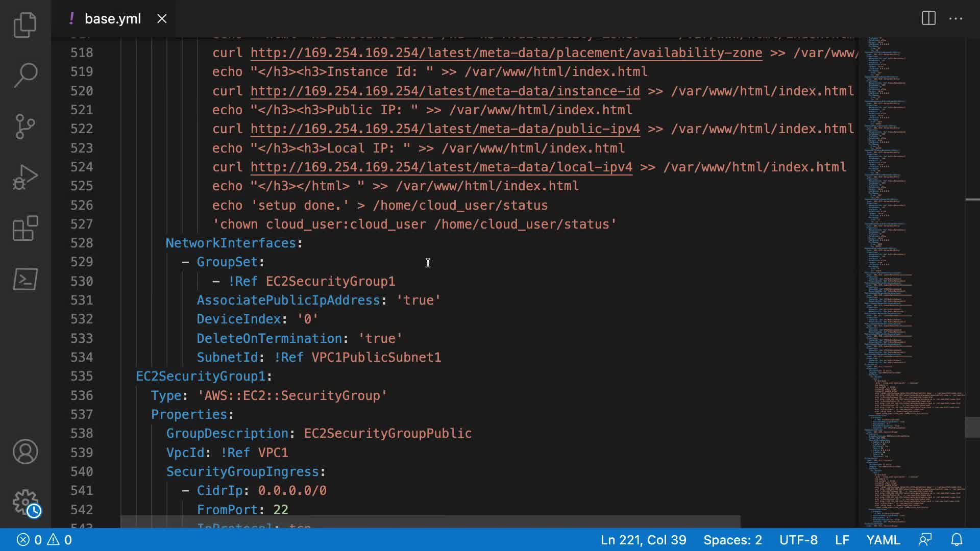Change indentation via Spaces: 2

[x=732, y=540]
